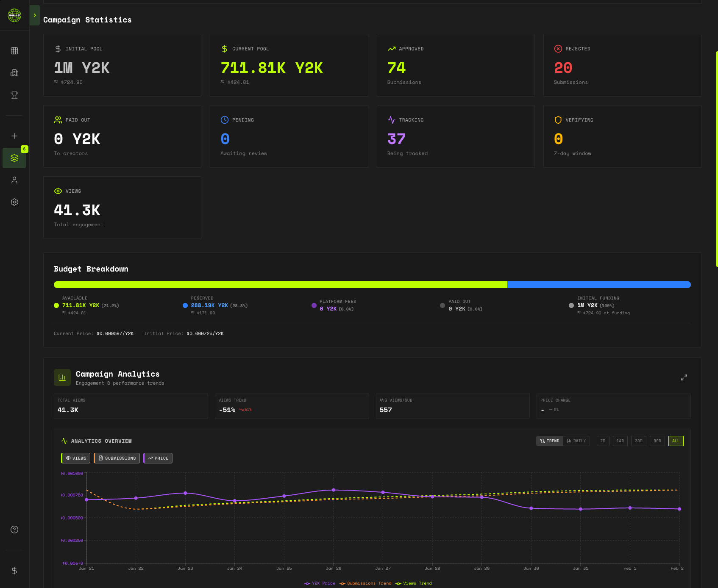Open the settings gear in sidebar
Image resolution: width=718 pixels, height=588 pixels.
[x=14, y=202]
